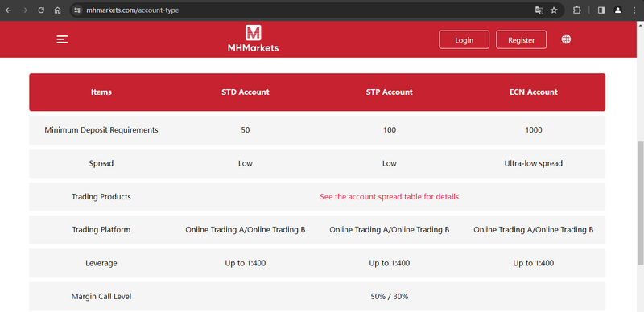Toggle the browser side panel icon

pos(601,10)
